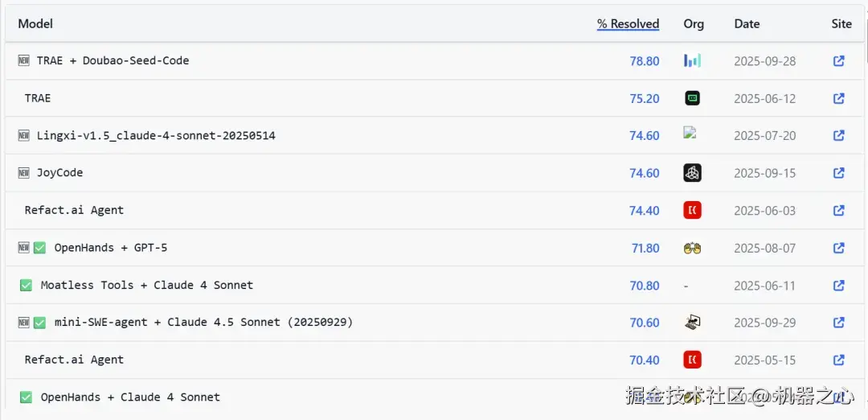Click the broken org image in the Lingxi-v1.5 row
This screenshot has height=420, width=868.
tap(690, 133)
